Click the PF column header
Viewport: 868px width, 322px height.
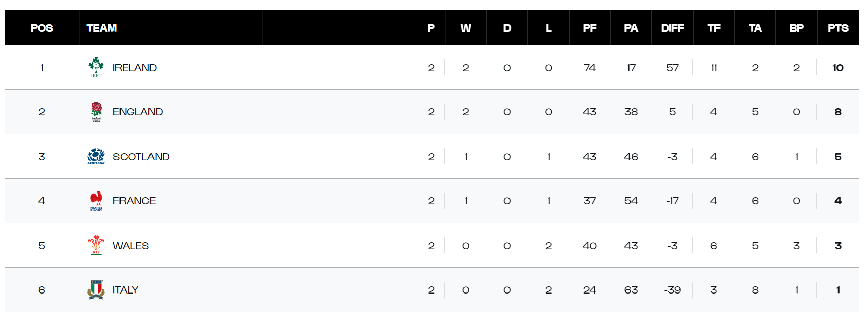point(590,28)
